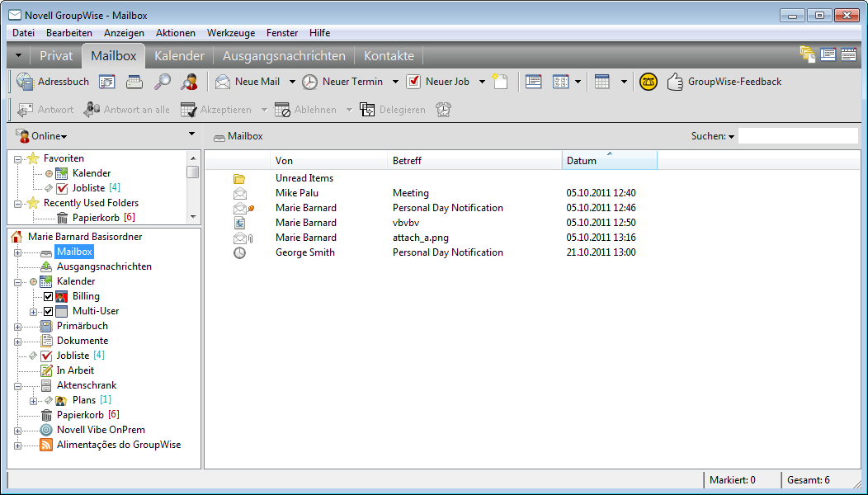Click the new note icon with yellow star
Viewport: 868px width, 495px height.
pos(501,82)
